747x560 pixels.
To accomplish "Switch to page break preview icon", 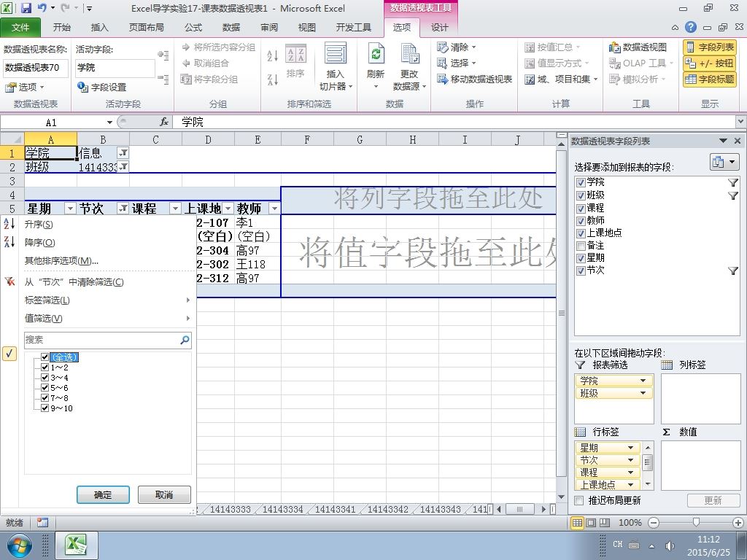I will pos(605,522).
